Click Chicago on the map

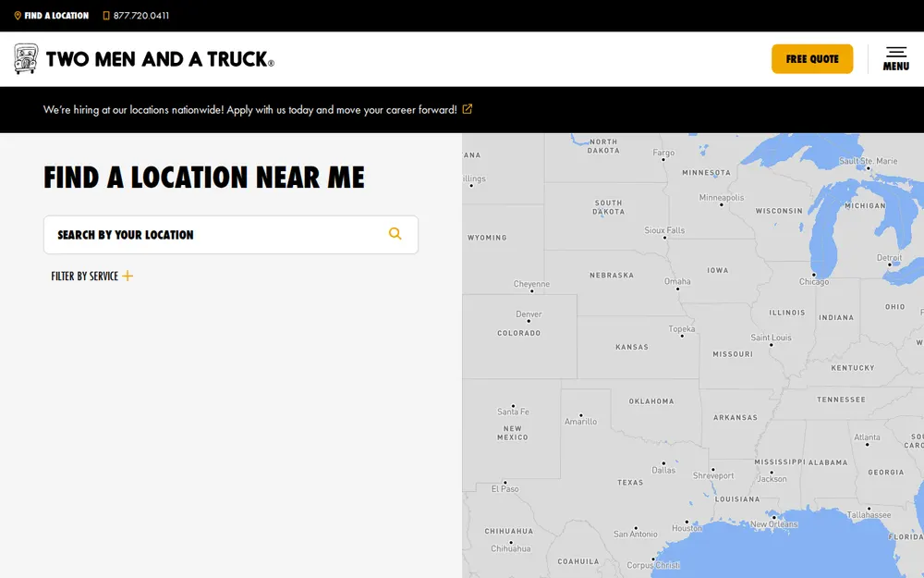point(814,282)
